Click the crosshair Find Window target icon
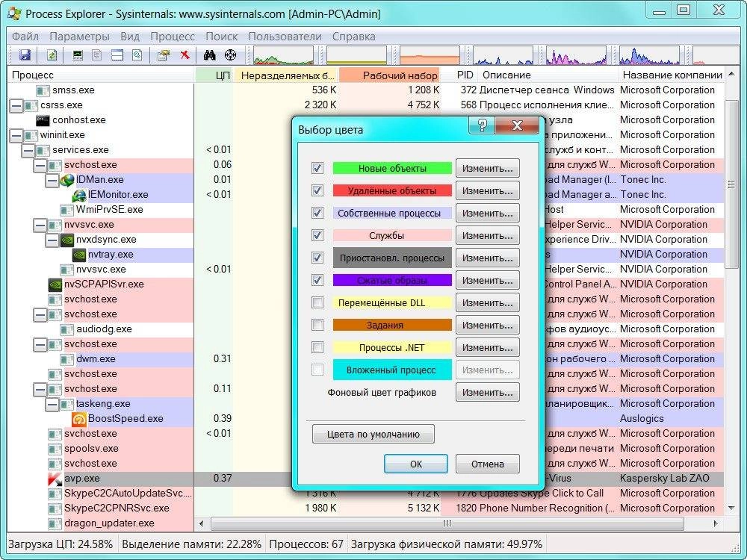Image resolution: width=747 pixels, height=560 pixels. point(230,55)
